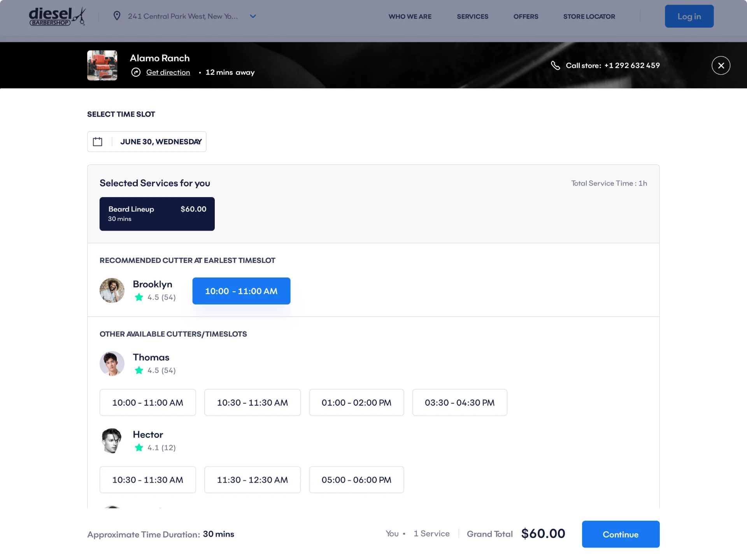Click Brooklyn's profile photo
The height and width of the screenshot is (560, 747).
click(x=112, y=290)
